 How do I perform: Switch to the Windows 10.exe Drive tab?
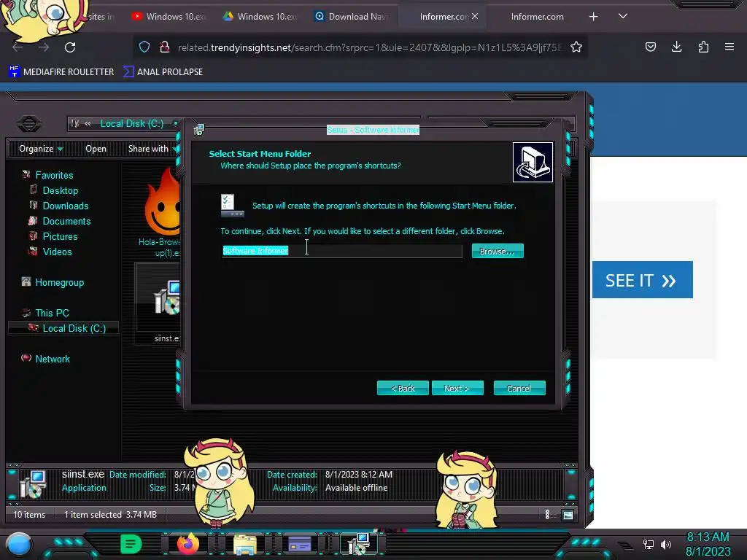click(x=260, y=17)
